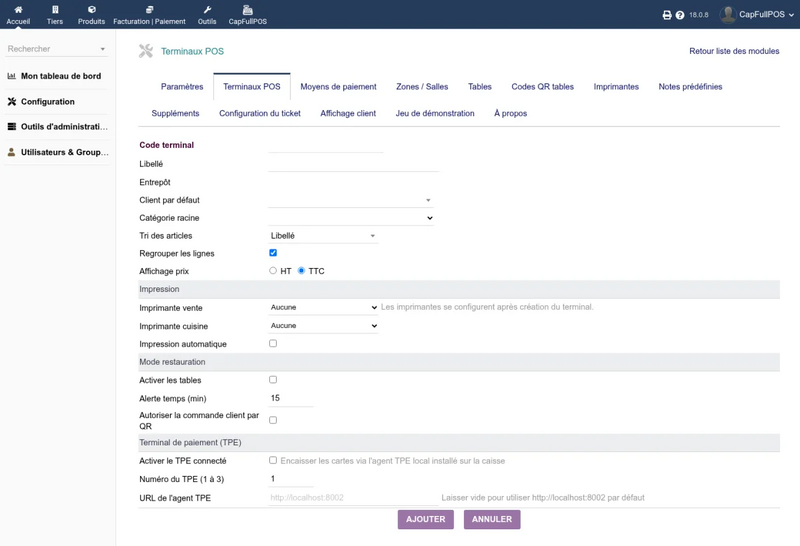800x546 pixels.
Task: Open the CapFullPOS cash register icon
Action: click(247, 10)
